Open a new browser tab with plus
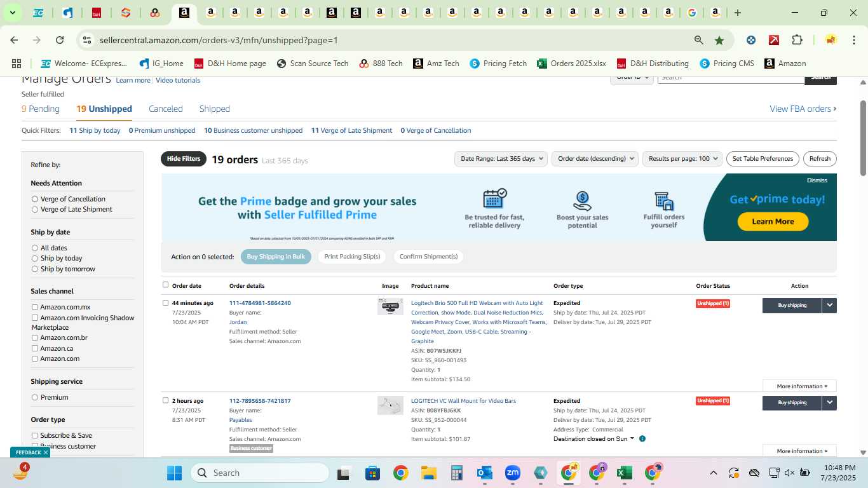This screenshot has height=488, width=868. tap(737, 13)
